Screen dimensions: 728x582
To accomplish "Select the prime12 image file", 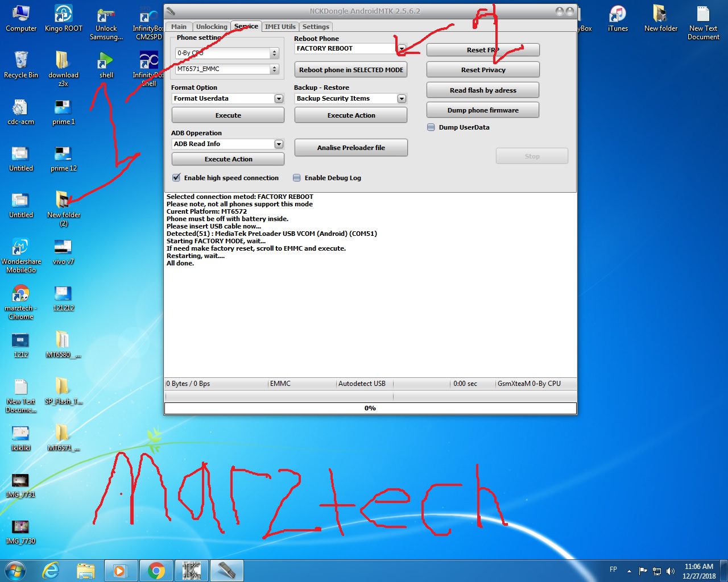I will (63, 158).
